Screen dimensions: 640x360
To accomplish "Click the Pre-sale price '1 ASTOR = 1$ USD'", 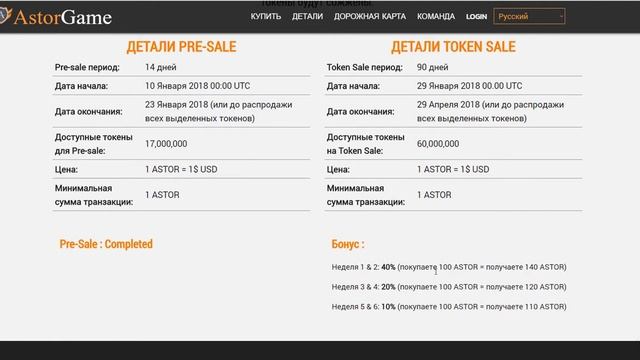I will point(181,169).
